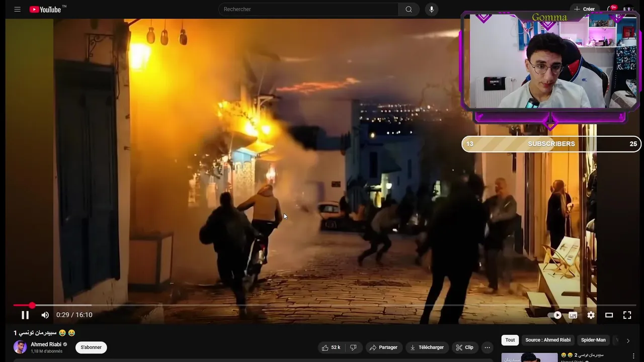Select Source : Ahmed Riabi chip
Image resolution: width=644 pixels, height=362 pixels.
click(548, 340)
